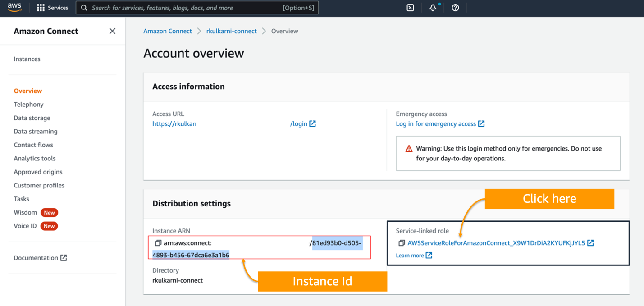
Task: Click the Account overview heading
Action: tap(194, 53)
